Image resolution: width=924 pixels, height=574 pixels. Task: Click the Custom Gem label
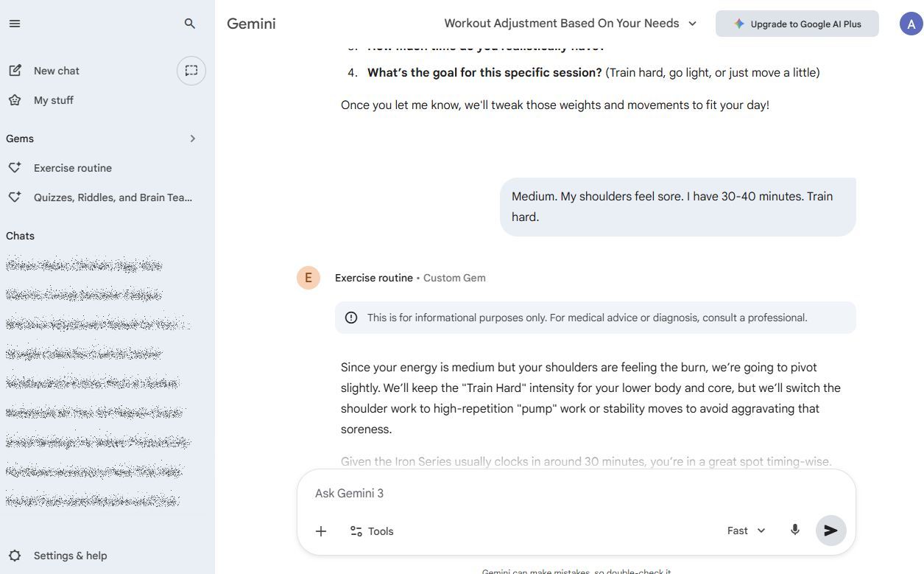tap(454, 278)
